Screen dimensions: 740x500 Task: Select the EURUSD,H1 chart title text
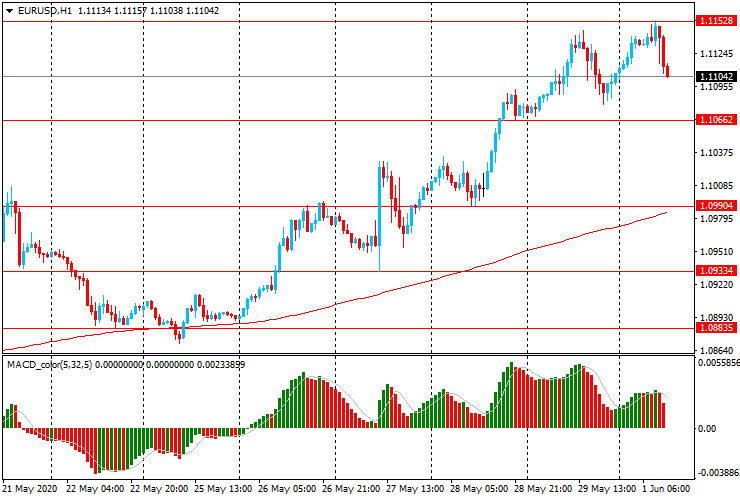point(45,10)
